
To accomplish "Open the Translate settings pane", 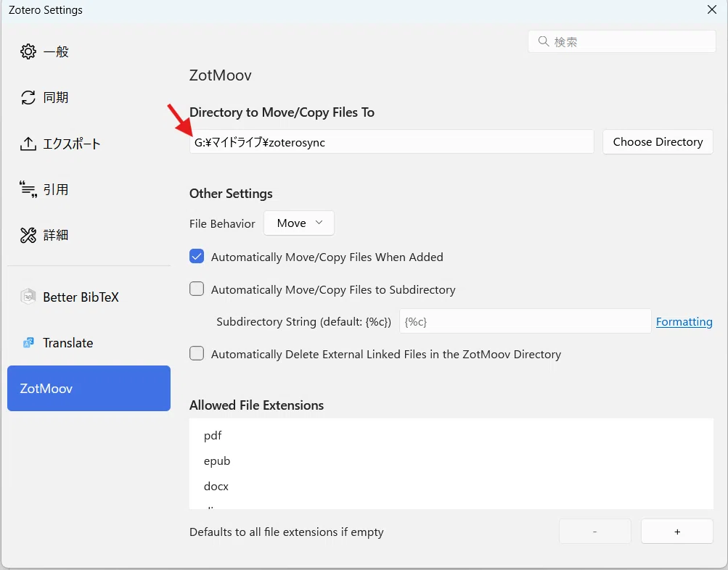I will tap(89, 343).
